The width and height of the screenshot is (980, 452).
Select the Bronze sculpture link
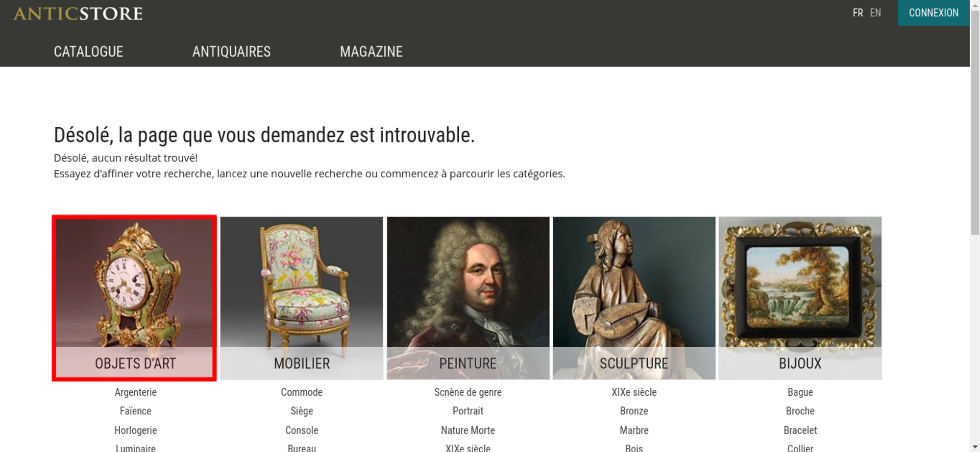tap(634, 411)
